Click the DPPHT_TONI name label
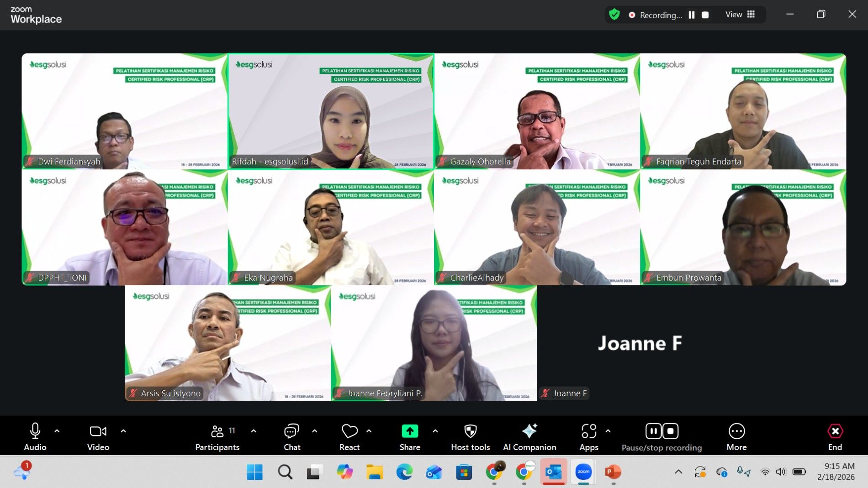The height and width of the screenshot is (488, 868). pyautogui.click(x=62, y=278)
